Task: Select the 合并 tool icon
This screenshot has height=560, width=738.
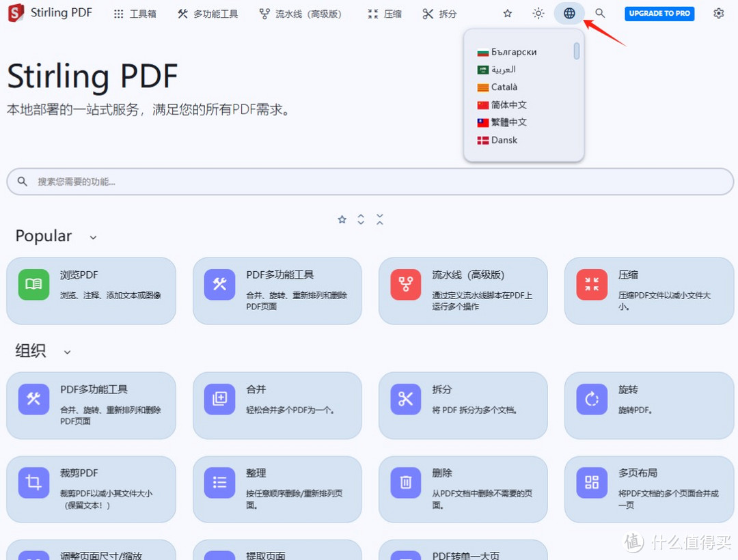Action: (219, 400)
